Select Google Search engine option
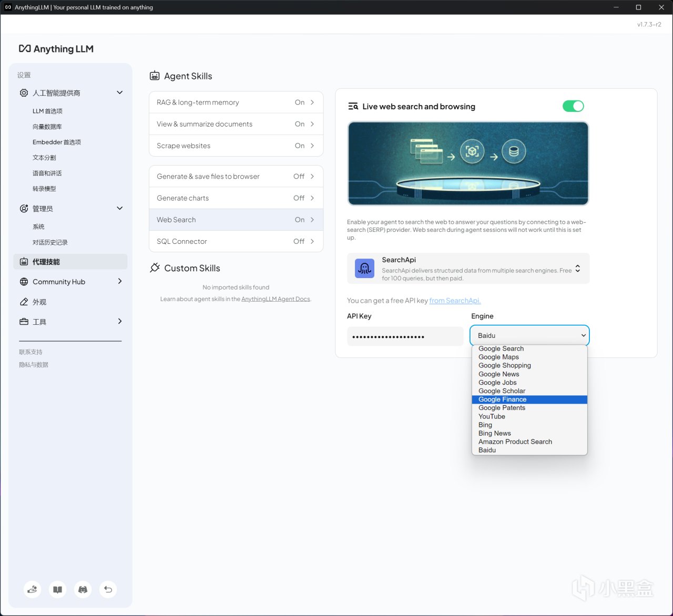This screenshot has width=673, height=616. (529, 348)
